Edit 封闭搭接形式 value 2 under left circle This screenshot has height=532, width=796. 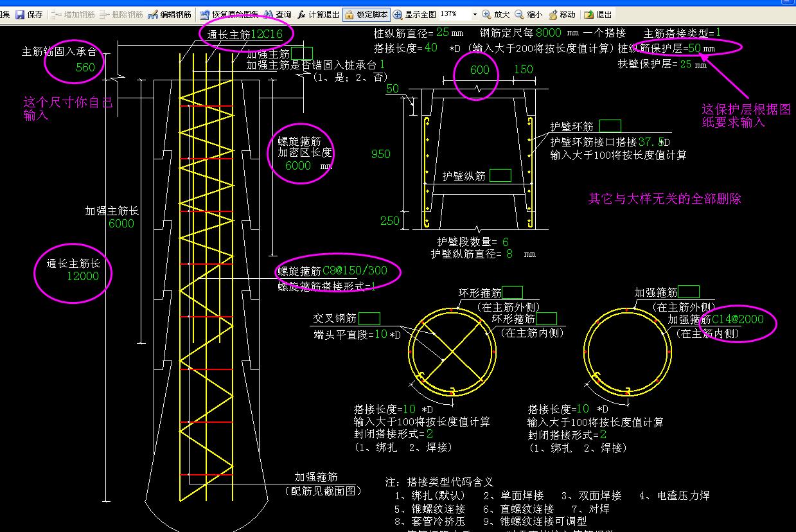(x=430, y=434)
